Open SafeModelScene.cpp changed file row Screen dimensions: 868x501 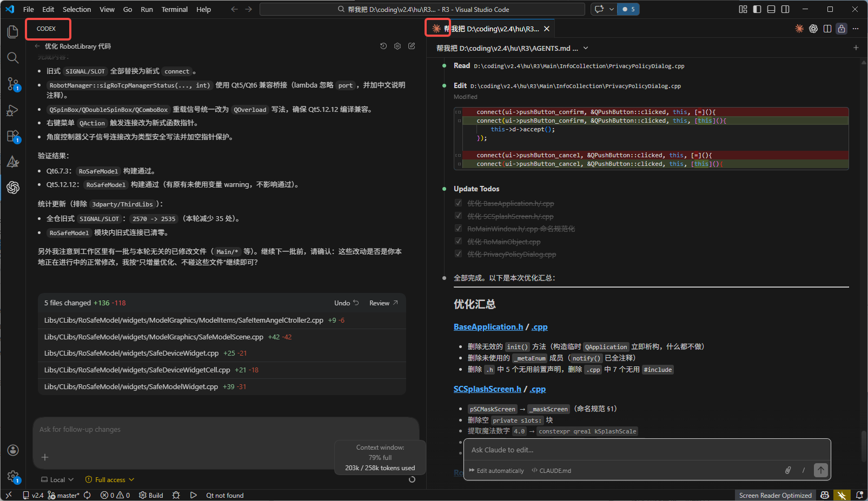pos(222,337)
